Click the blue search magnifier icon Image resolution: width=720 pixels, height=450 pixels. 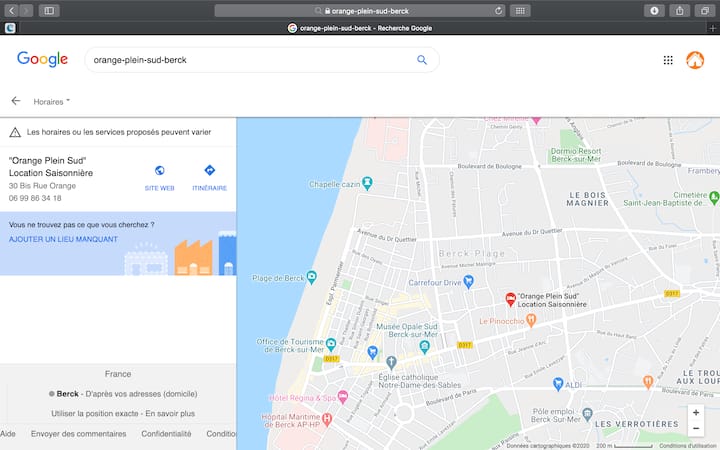(x=422, y=60)
